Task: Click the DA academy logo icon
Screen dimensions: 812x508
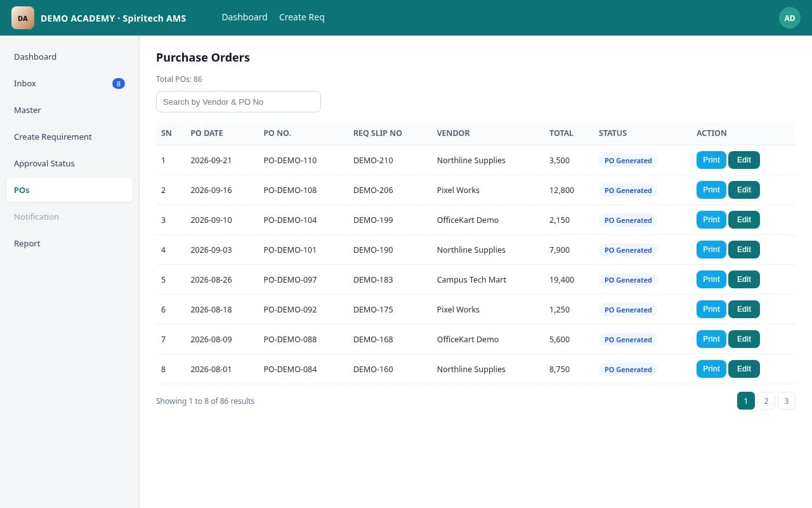Action: tap(23, 18)
